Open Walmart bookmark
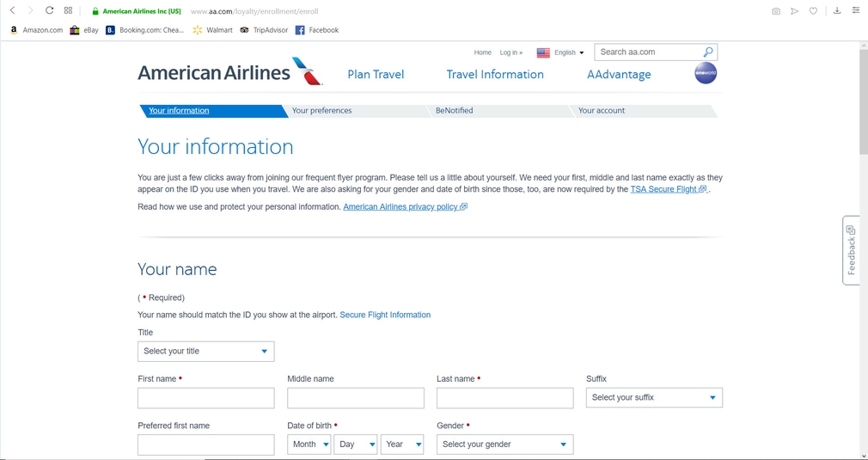Viewport: 868px width, 460px height. [212, 30]
